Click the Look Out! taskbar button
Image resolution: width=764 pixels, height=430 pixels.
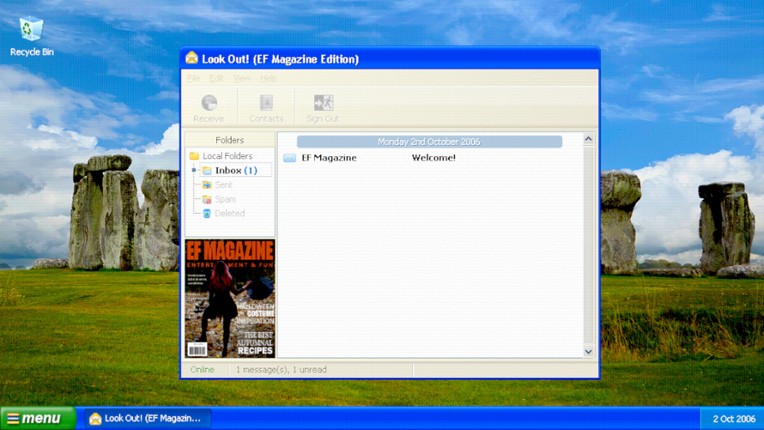point(145,418)
